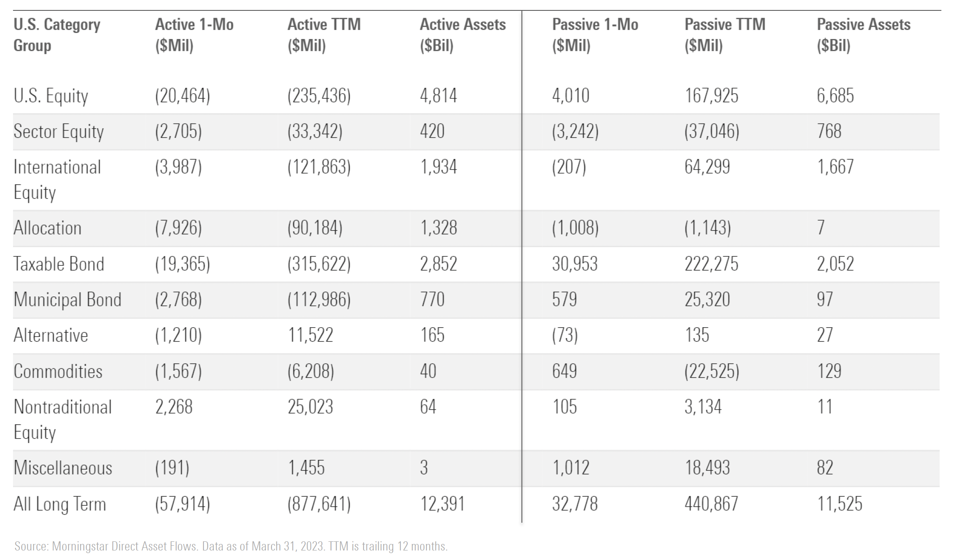Select the Nontraditional Equity row label
The image size is (957, 560).
[x=62, y=419]
